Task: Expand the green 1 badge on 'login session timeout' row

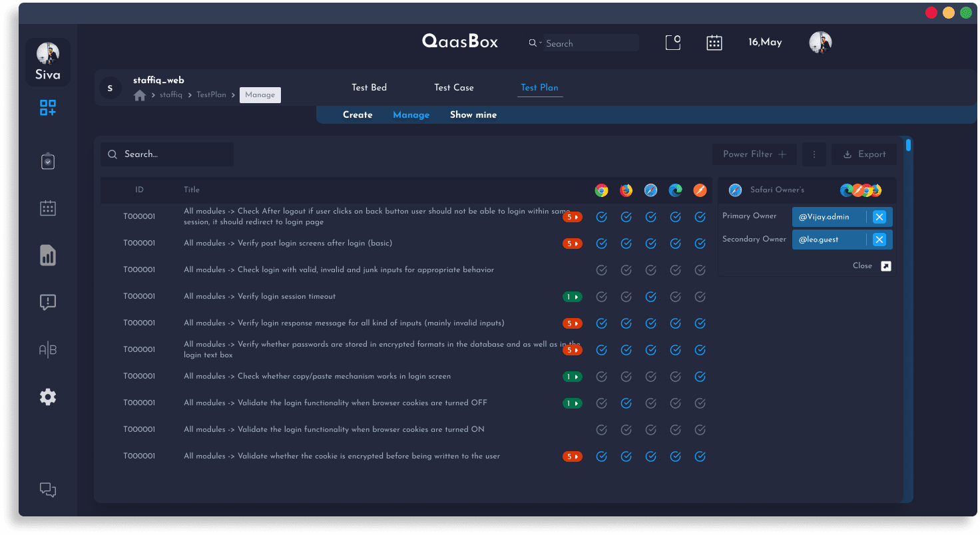Action: tap(573, 297)
